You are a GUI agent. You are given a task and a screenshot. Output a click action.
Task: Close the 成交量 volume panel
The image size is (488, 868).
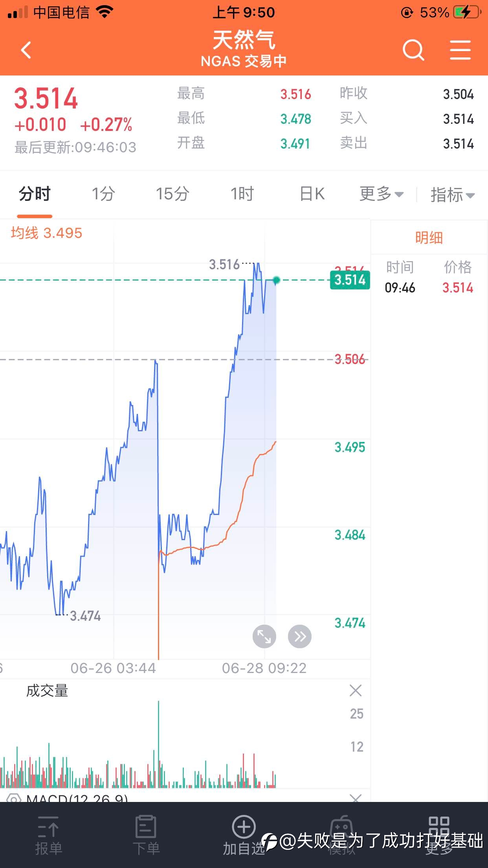[x=356, y=690]
